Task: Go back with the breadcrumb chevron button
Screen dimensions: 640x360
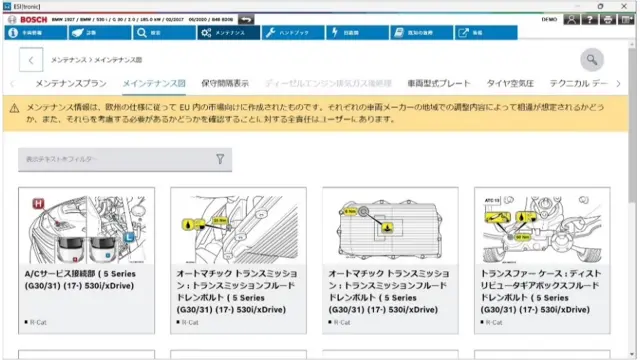Action: 31,60
